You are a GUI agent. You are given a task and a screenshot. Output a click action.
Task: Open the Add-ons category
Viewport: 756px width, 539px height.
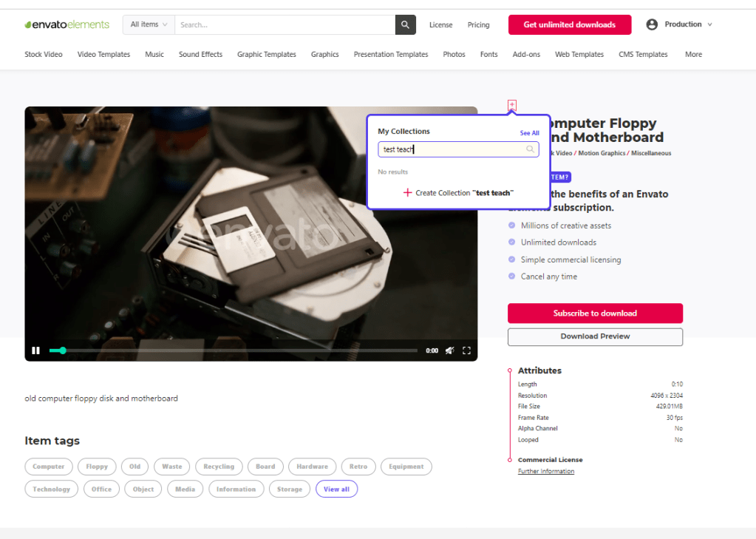click(x=526, y=55)
